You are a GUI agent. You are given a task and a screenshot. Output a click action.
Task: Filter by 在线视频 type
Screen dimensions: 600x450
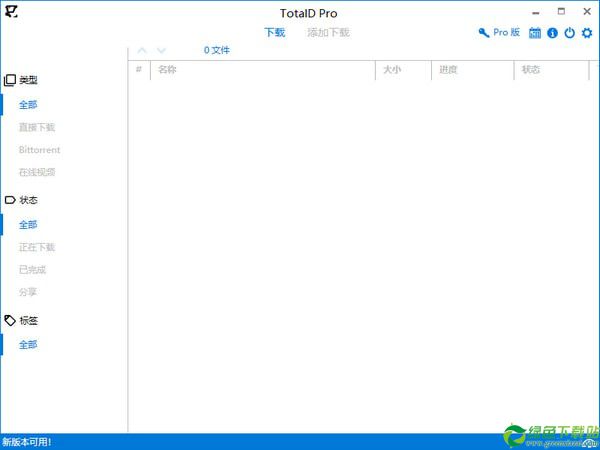click(37, 172)
